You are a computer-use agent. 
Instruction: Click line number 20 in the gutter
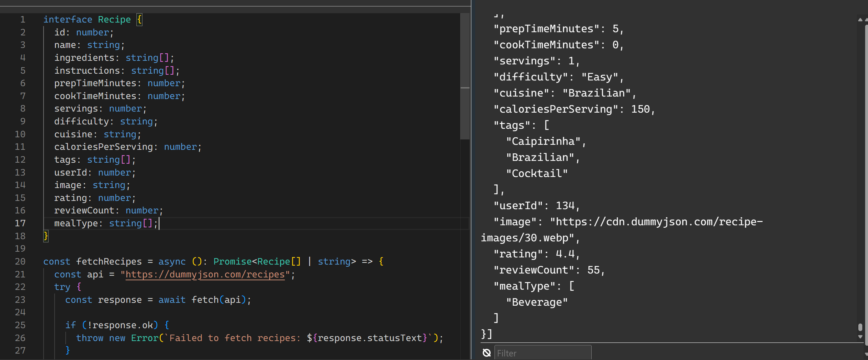20,262
